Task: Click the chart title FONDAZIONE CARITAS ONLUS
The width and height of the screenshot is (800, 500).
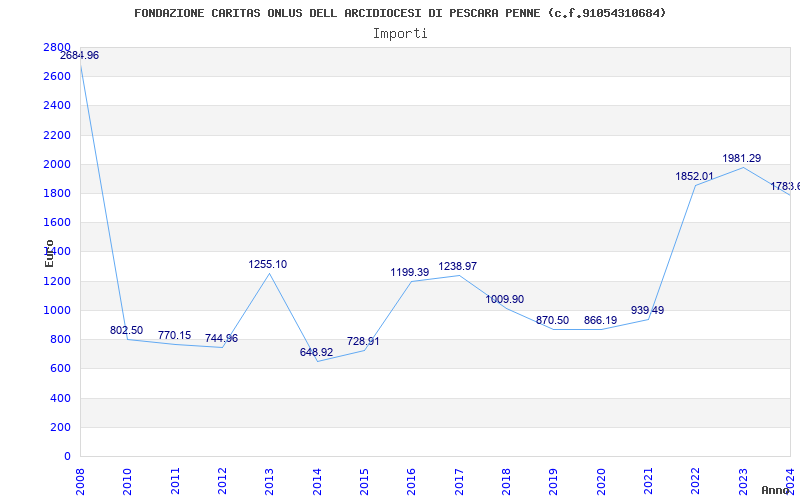Action: click(x=400, y=13)
